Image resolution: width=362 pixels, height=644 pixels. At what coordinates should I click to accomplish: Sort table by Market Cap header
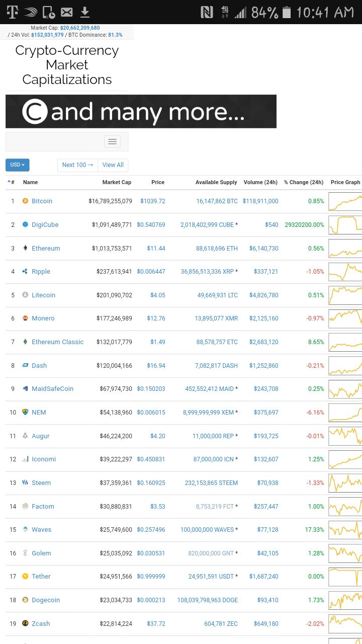(x=117, y=182)
